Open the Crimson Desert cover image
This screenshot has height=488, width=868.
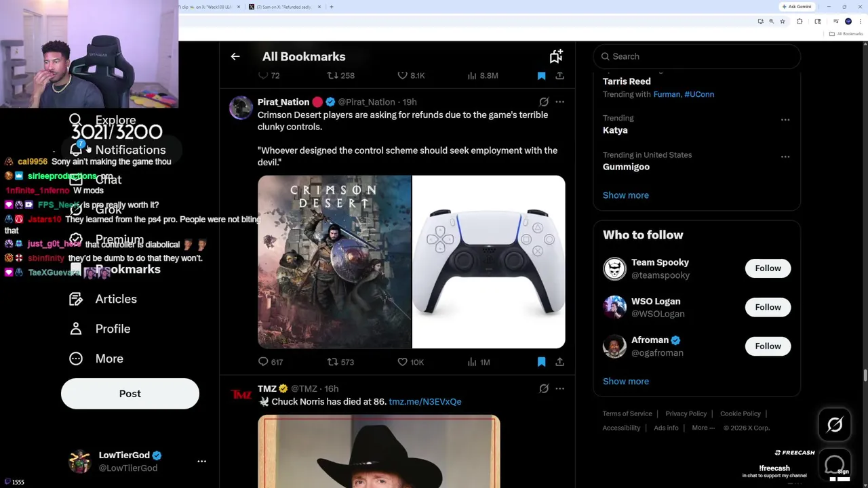pos(334,262)
